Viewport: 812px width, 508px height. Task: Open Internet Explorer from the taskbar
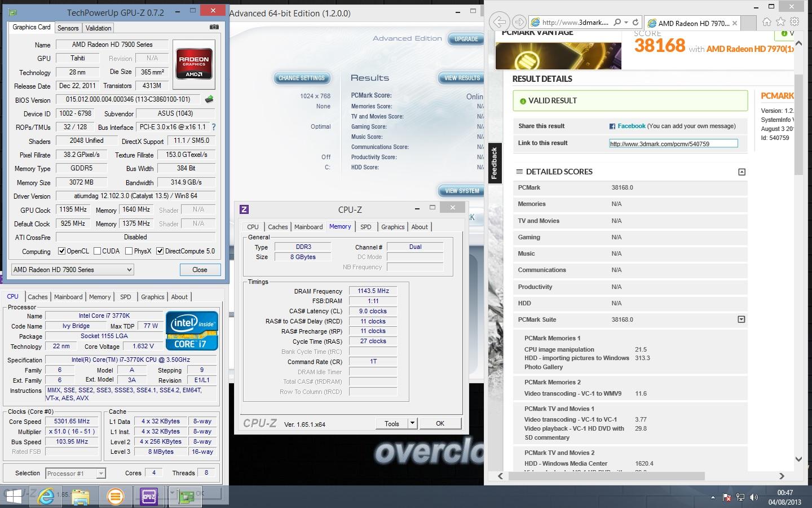click(46, 497)
